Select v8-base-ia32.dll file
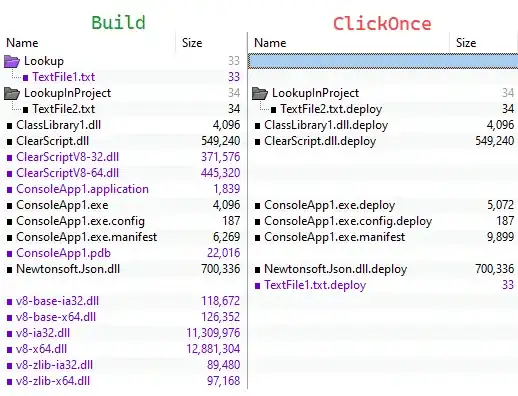Image resolution: width=518 pixels, height=396 pixels. point(57,301)
